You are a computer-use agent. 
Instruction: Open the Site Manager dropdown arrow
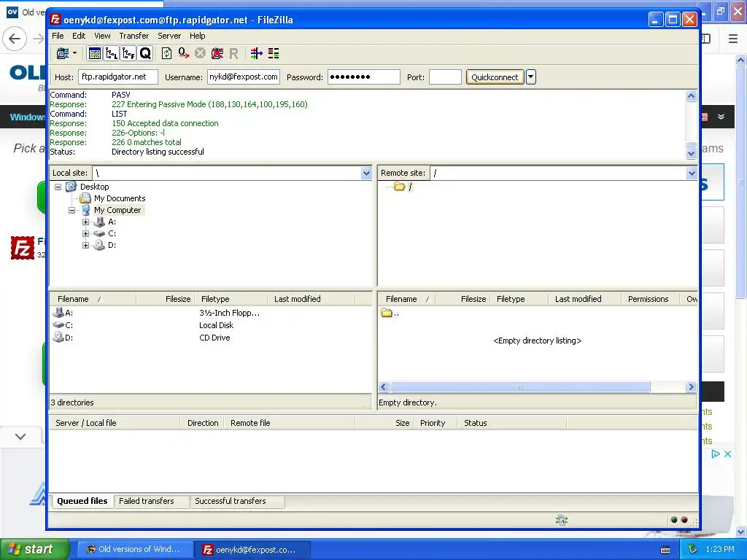[x=74, y=53]
